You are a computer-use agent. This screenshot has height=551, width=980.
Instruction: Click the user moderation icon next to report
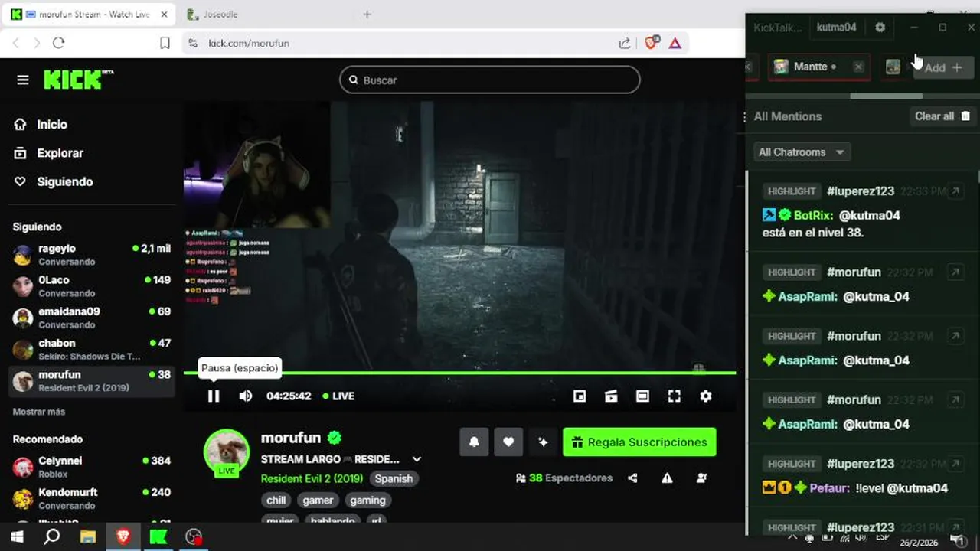(x=701, y=478)
